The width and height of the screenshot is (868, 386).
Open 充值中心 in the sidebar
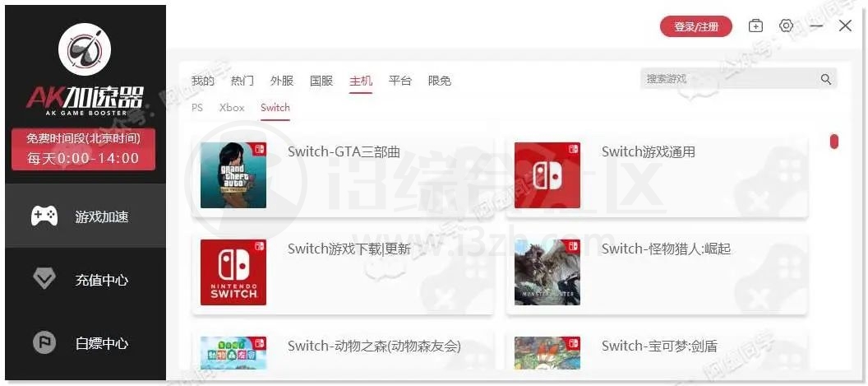pyautogui.click(x=85, y=280)
